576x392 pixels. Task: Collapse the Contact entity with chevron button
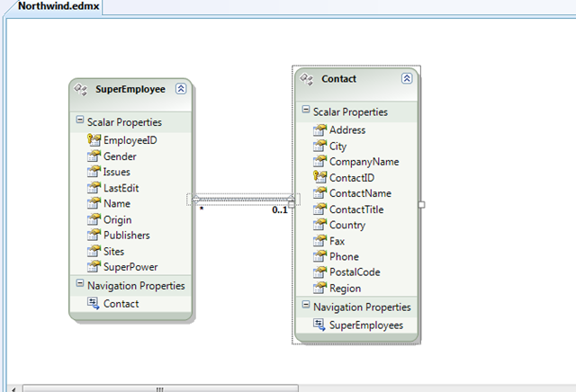[406, 78]
